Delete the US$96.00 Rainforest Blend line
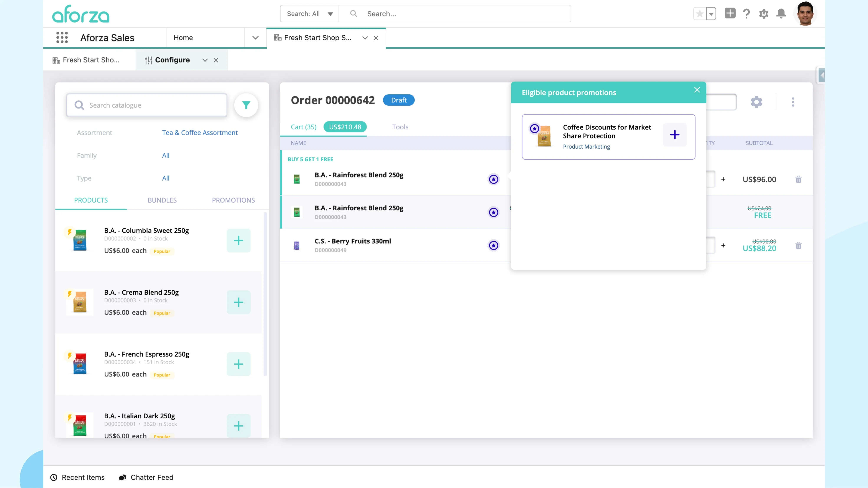 799,179
